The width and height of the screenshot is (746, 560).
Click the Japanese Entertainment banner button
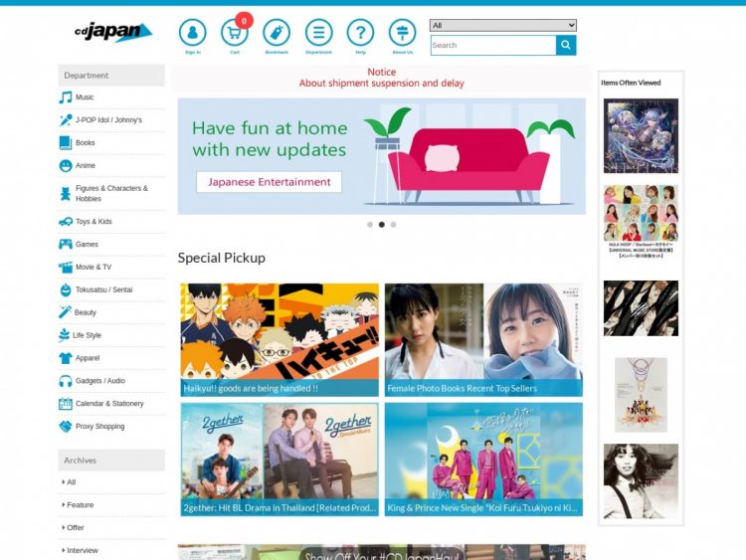click(269, 182)
